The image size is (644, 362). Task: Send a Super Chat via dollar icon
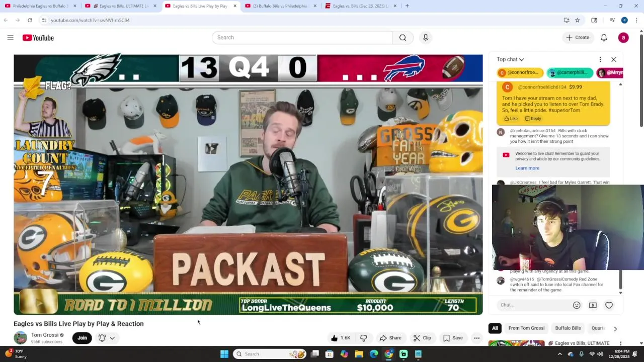[593, 305]
